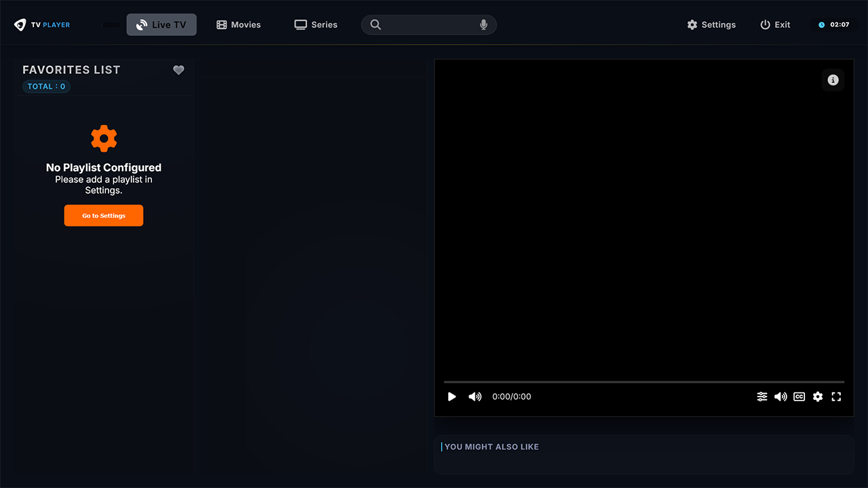Mute the player with the right speaker icon
The width and height of the screenshot is (868, 488).
click(x=781, y=396)
